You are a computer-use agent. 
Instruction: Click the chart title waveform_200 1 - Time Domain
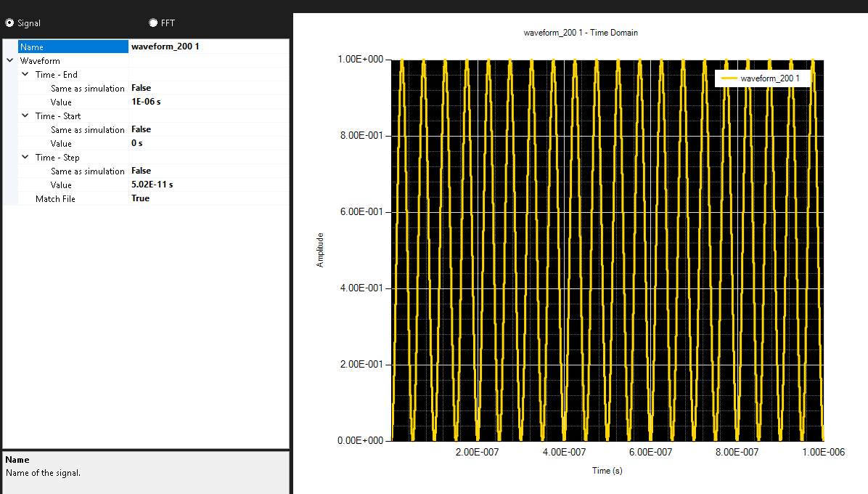coord(581,33)
